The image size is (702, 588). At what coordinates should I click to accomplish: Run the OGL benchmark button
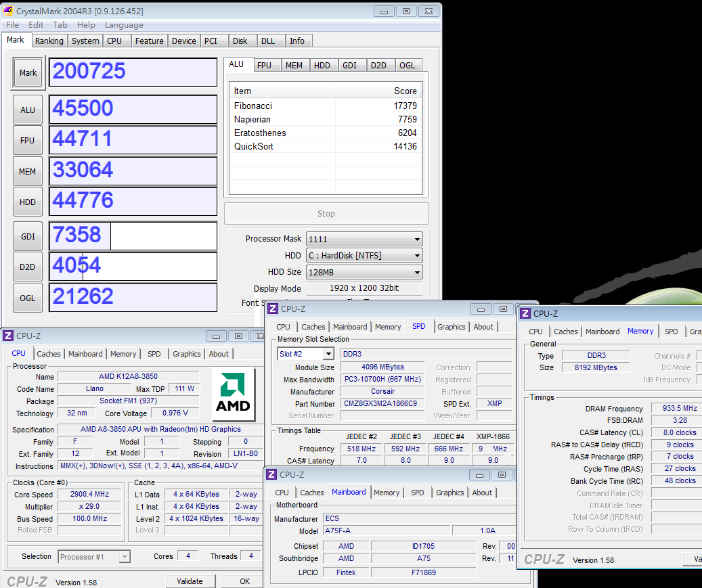point(28,298)
